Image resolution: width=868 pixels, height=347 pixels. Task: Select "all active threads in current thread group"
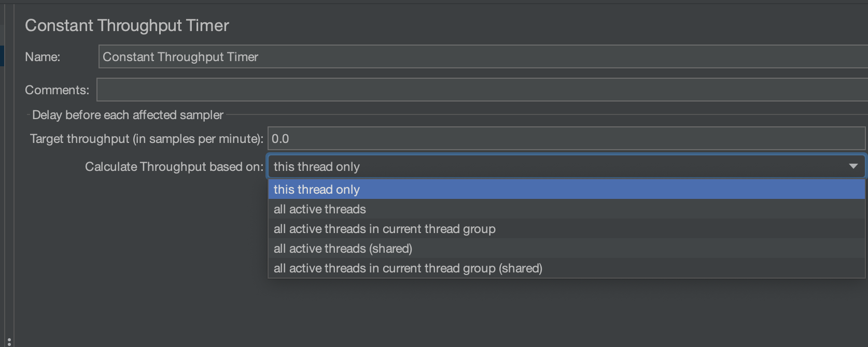coord(384,228)
